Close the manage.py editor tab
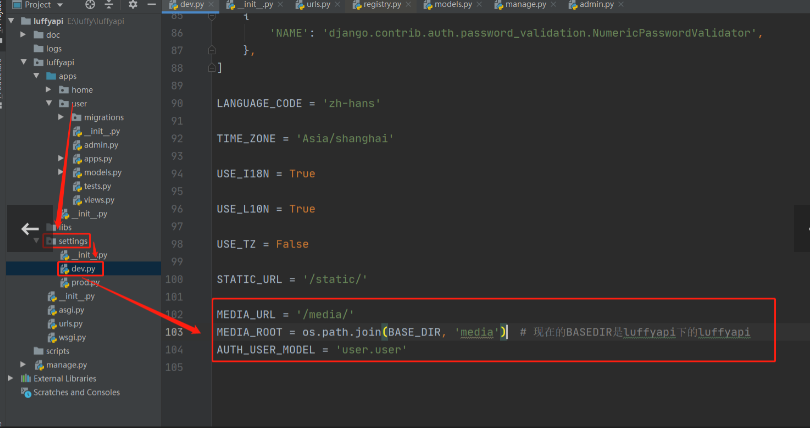 [x=553, y=5]
